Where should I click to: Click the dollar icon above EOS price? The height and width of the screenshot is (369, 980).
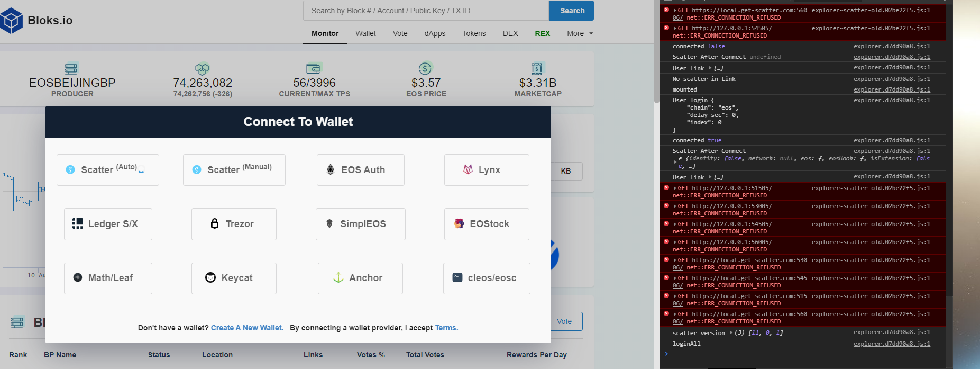click(425, 68)
